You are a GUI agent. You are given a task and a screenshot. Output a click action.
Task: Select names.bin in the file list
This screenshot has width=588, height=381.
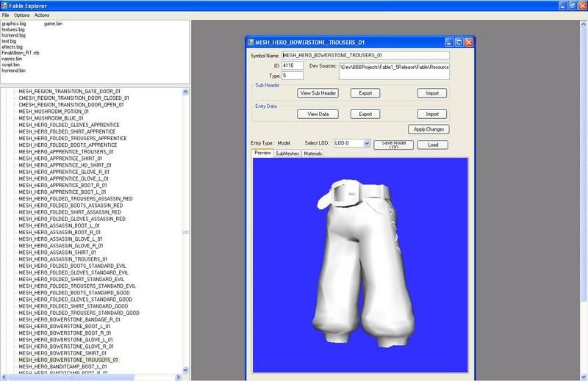coord(12,59)
